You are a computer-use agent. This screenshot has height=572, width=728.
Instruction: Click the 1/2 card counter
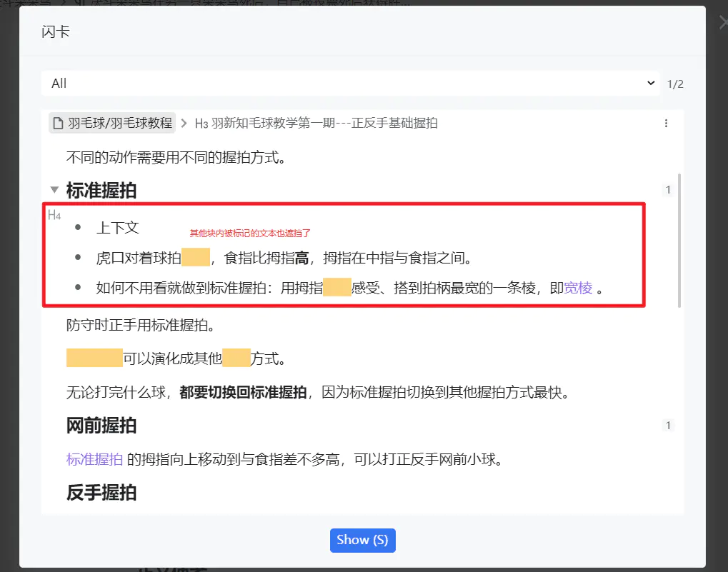[x=675, y=84]
